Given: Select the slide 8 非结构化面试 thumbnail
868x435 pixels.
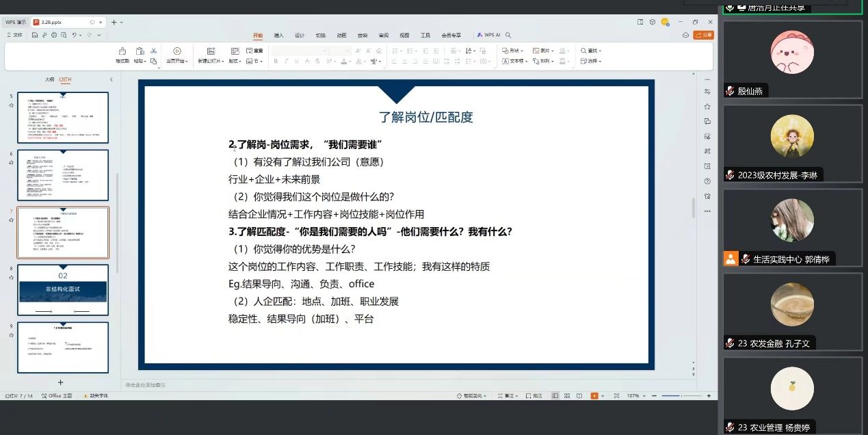Looking at the screenshot, I should [x=63, y=290].
